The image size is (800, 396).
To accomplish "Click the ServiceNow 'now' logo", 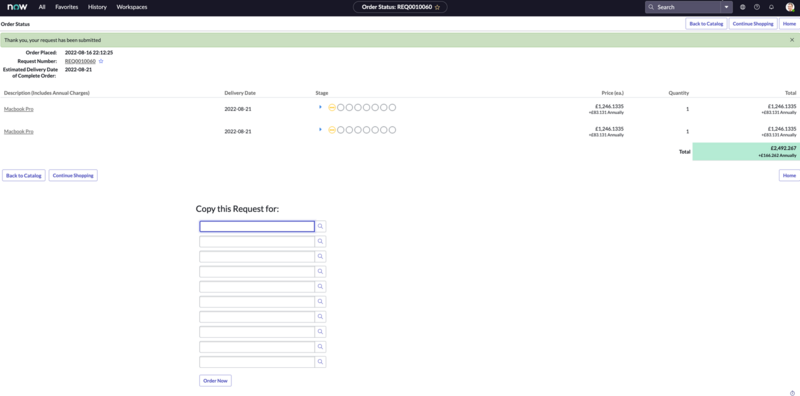I will click(17, 7).
